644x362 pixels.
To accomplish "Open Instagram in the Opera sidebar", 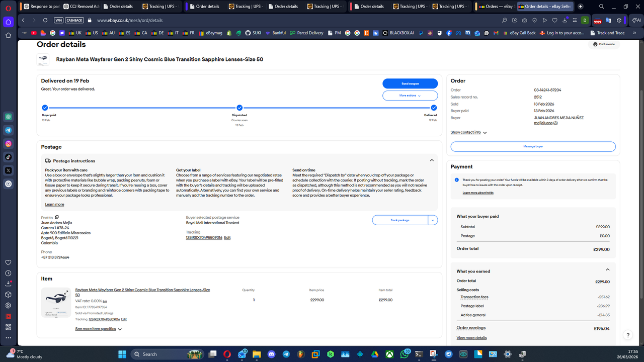I will (x=9, y=144).
